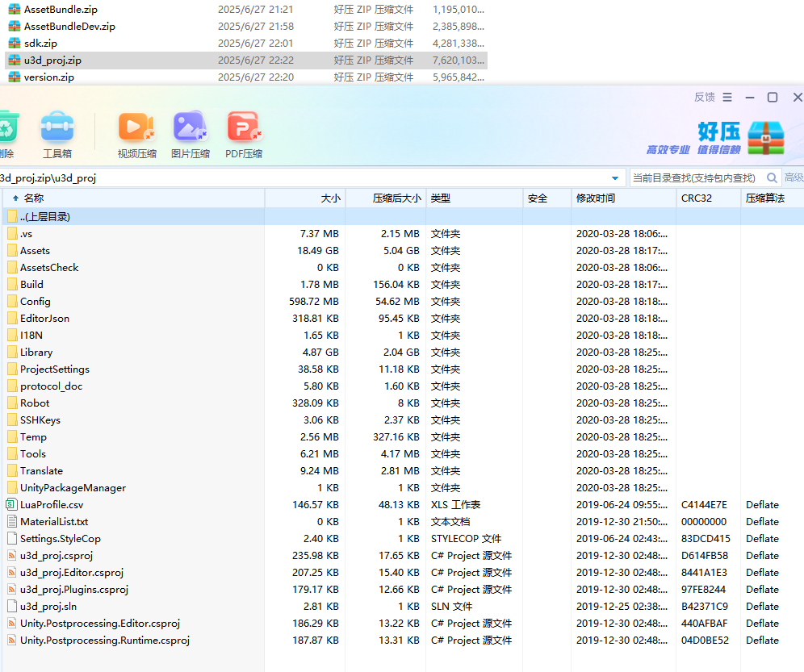Click the search magnifier icon
Screen dimensions: 804x672
click(772, 178)
